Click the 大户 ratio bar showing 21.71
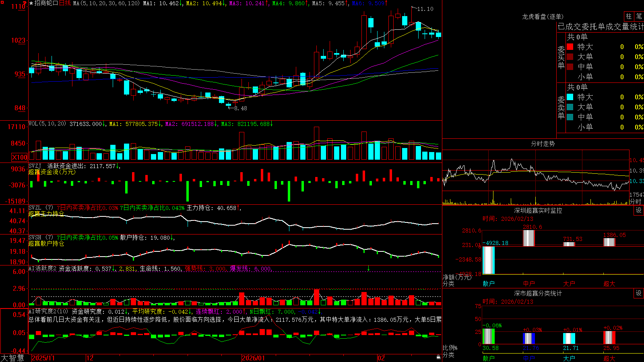This screenshot has height=362, width=644. (x=569, y=339)
